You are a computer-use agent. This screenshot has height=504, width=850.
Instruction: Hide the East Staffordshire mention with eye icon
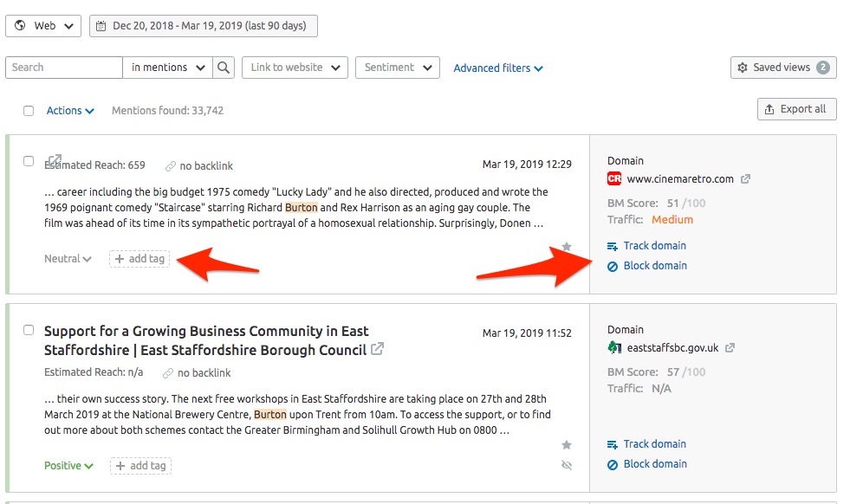tap(567, 465)
